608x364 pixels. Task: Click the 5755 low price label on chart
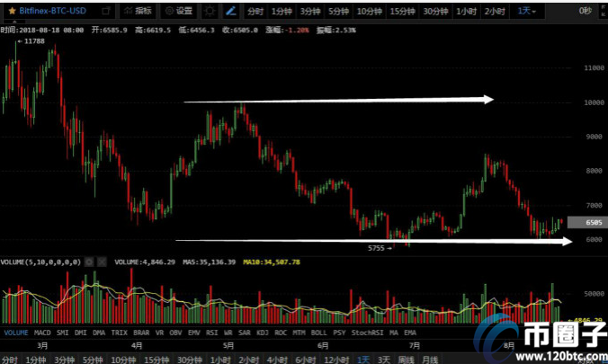pos(378,245)
